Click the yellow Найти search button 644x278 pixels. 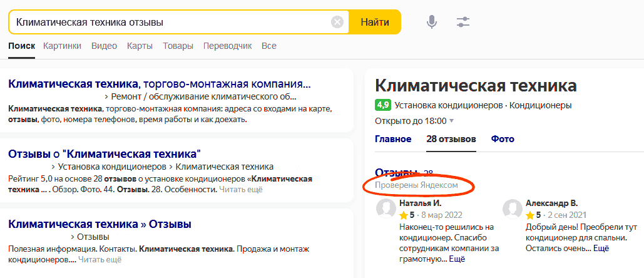pos(374,22)
